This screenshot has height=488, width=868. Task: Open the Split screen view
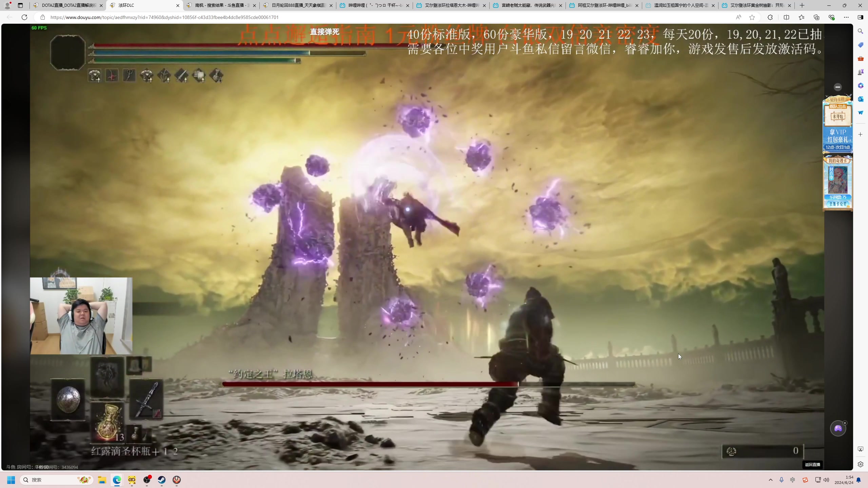[786, 17]
